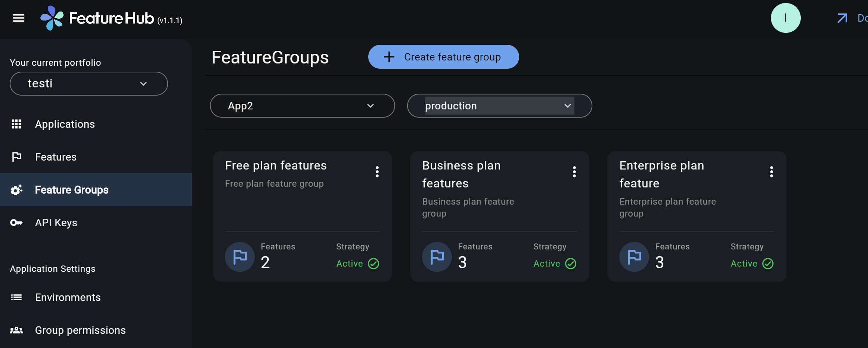The image size is (868, 348).
Task: Click the FeatureHub logo
Action: [x=52, y=18]
